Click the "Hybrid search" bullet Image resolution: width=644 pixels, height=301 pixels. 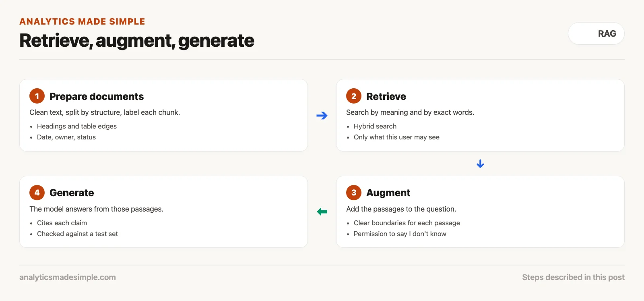point(375,126)
